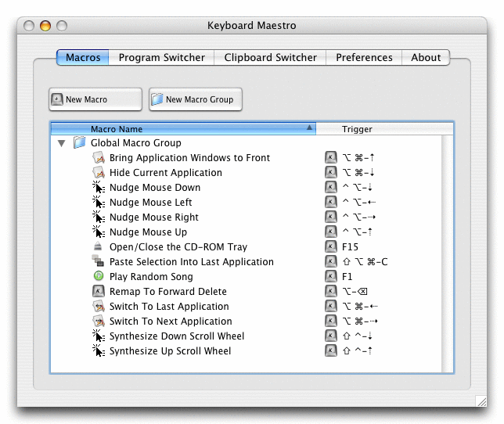Select the Global Macro Group row
504x424 pixels.
(x=247, y=142)
